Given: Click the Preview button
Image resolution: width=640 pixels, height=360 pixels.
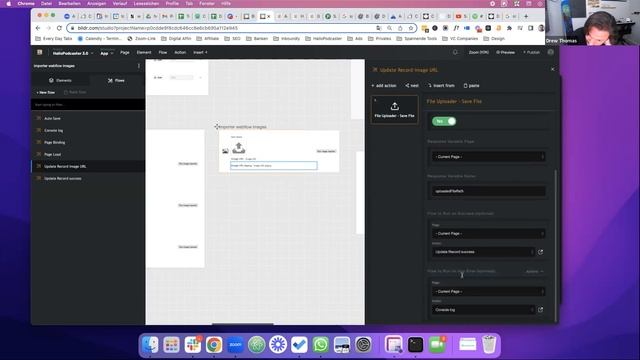Looking at the screenshot, I should (505, 52).
